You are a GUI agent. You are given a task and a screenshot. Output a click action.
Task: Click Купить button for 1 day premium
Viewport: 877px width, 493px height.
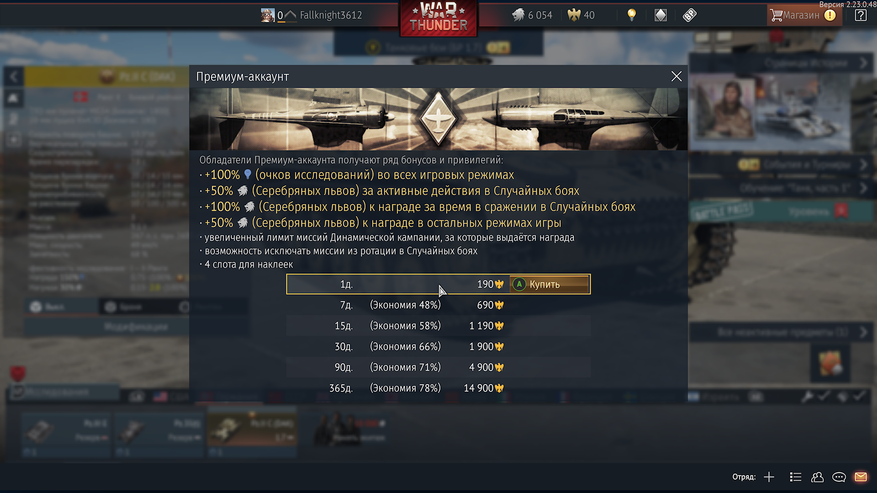pyautogui.click(x=549, y=284)
